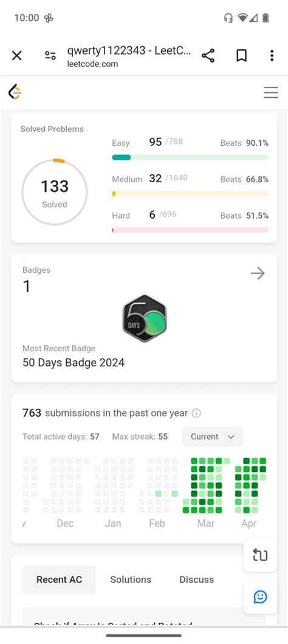Bookmark this LeetCode page
This screenshot has width=288, height=644.
[242, 55]
